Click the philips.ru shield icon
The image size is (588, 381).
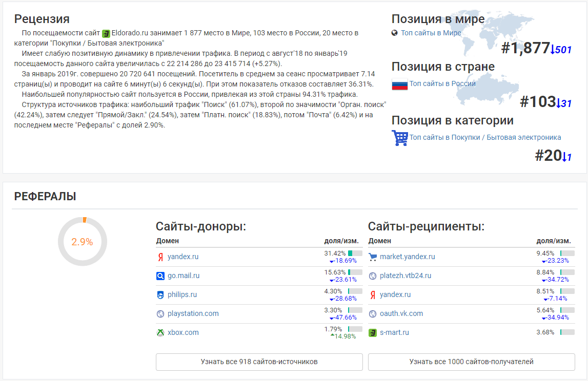tap(160, 295)
